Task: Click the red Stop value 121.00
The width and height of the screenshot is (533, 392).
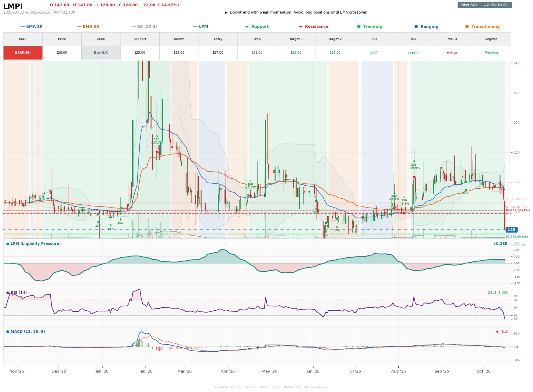Action: click(257, 53)
